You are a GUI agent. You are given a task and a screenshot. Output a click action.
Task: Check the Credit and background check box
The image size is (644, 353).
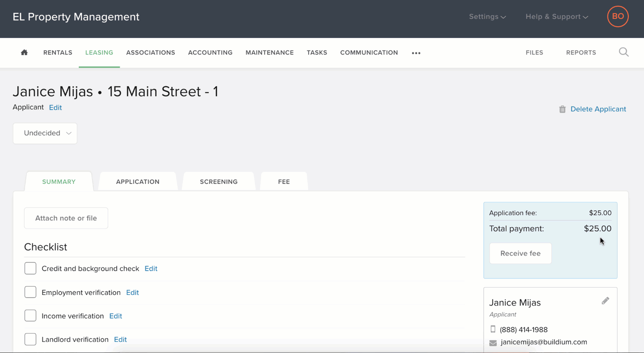[x=30, y=268]
